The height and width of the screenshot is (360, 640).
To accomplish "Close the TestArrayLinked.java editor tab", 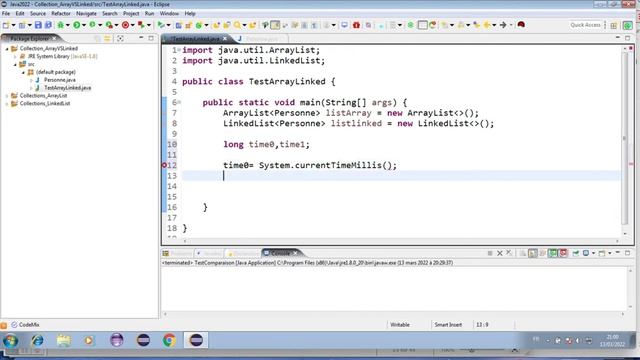I will point(224,38).
